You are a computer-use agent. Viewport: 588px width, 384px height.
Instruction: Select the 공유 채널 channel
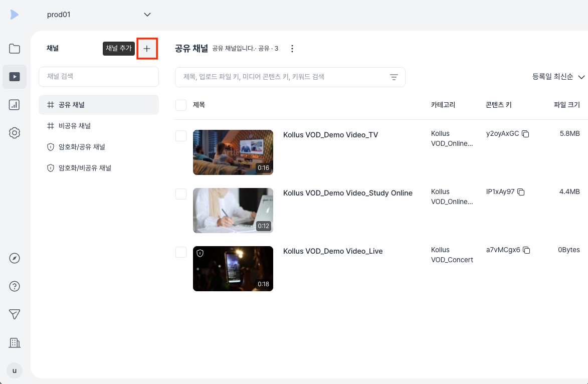(99, 105)
